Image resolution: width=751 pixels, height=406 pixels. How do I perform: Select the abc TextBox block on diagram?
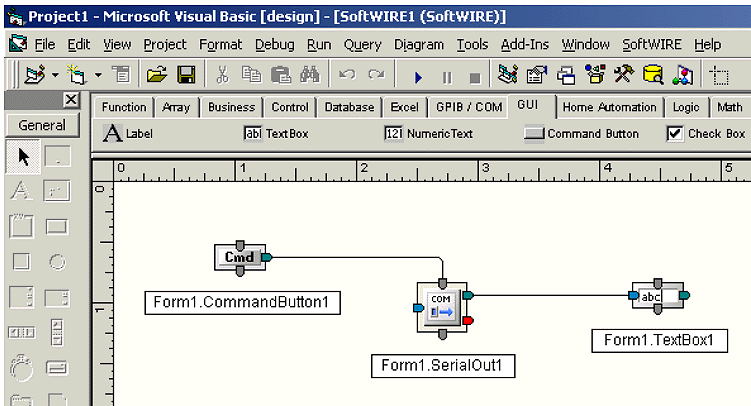tap(657, 296)
